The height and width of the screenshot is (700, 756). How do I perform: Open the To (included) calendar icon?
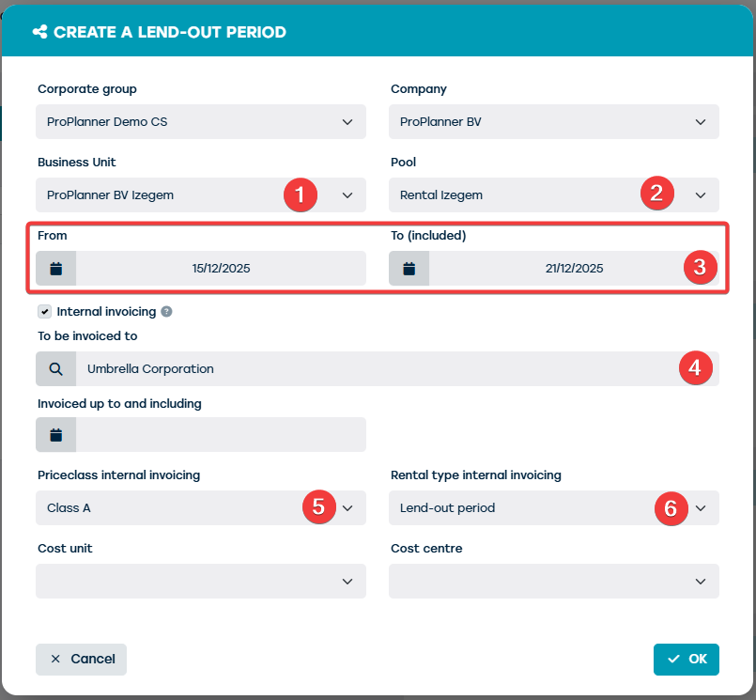(x=409, y=268)
